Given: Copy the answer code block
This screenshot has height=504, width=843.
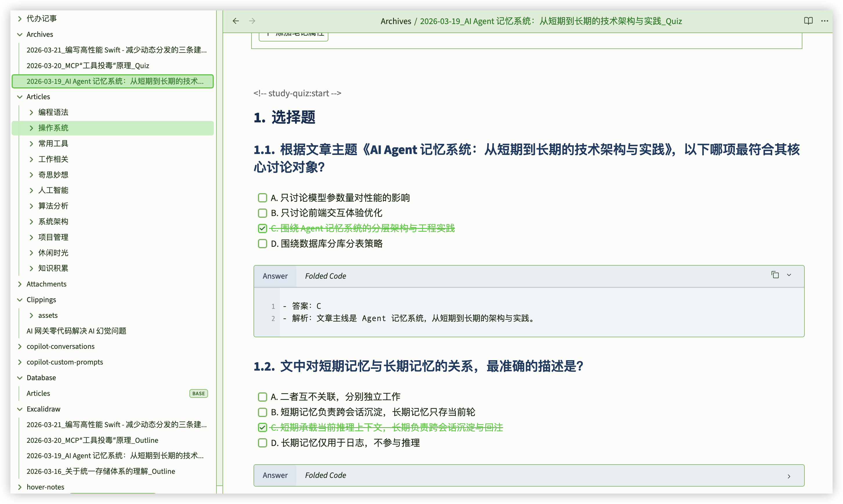Looking at the screenshot, I should pos(775,275).
